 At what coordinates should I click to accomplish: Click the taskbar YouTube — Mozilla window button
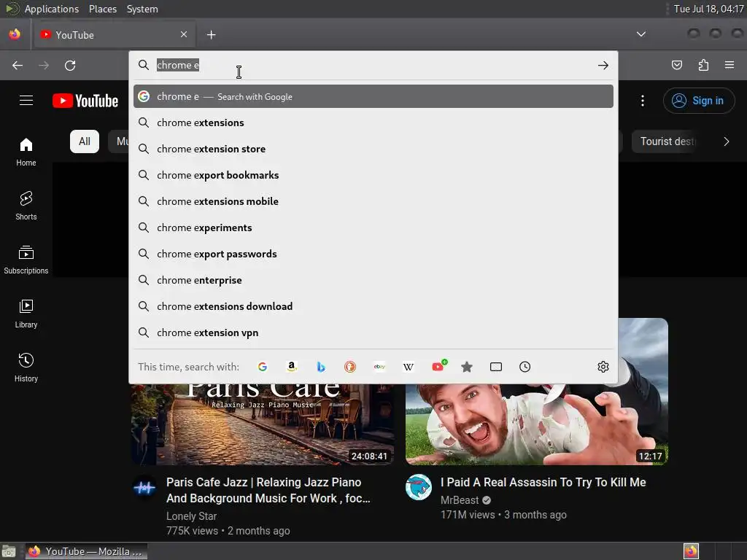click(x=86, y=551)
